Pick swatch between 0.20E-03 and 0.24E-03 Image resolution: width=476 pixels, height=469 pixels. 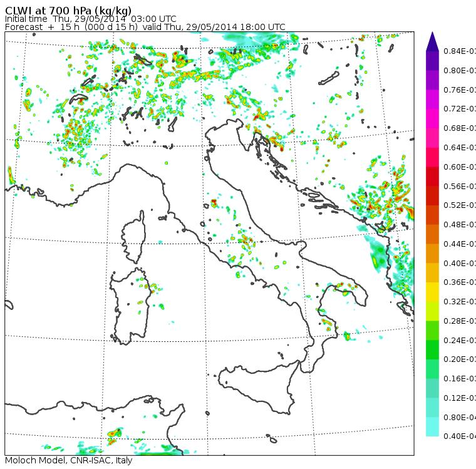coord(432,349)
